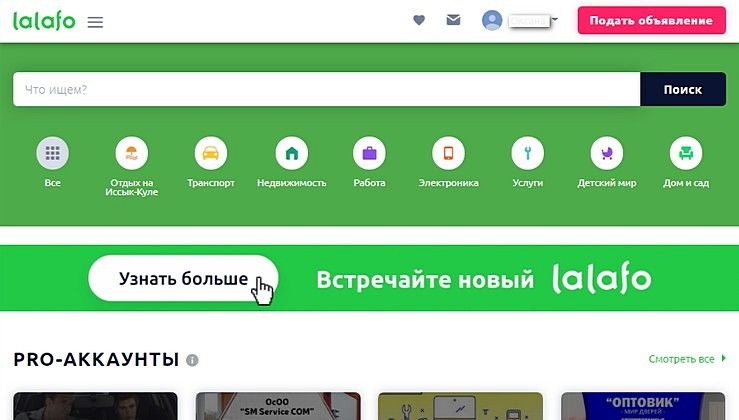Open the Услуги wrench category
Screen dimensions: 739x420
coord(528,153)
